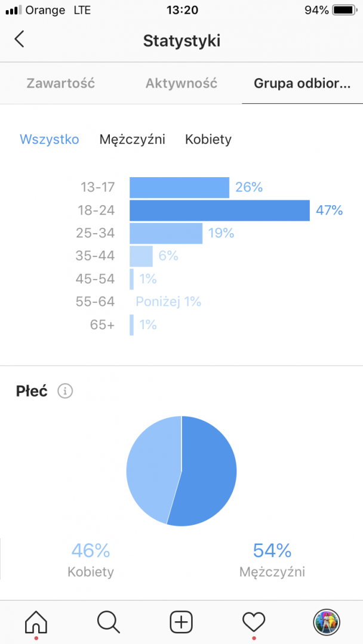Select the Wszystko age filter
This screenshot has height=644, width=363.
pyautogui.click(x=50, y=140)
